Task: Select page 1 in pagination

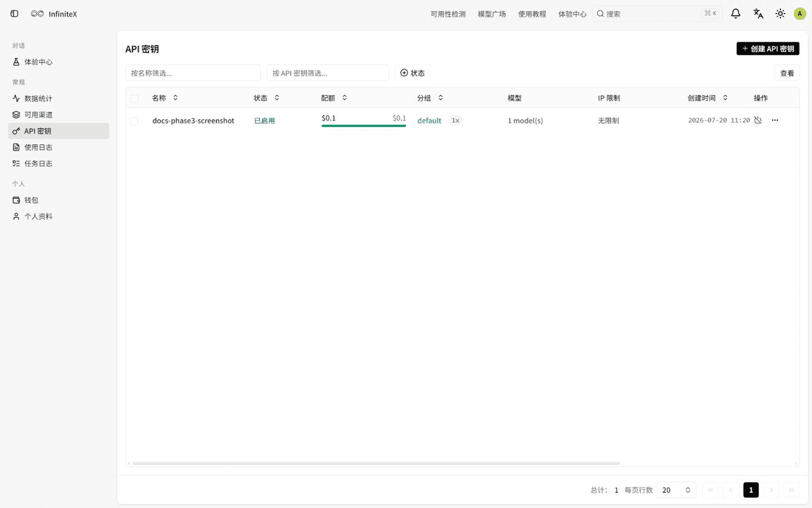Action: 751,490
